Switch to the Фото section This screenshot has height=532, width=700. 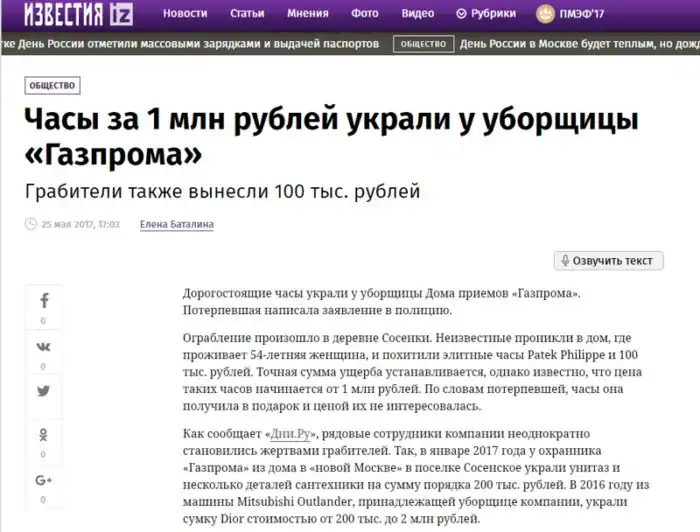click(365, 14)
